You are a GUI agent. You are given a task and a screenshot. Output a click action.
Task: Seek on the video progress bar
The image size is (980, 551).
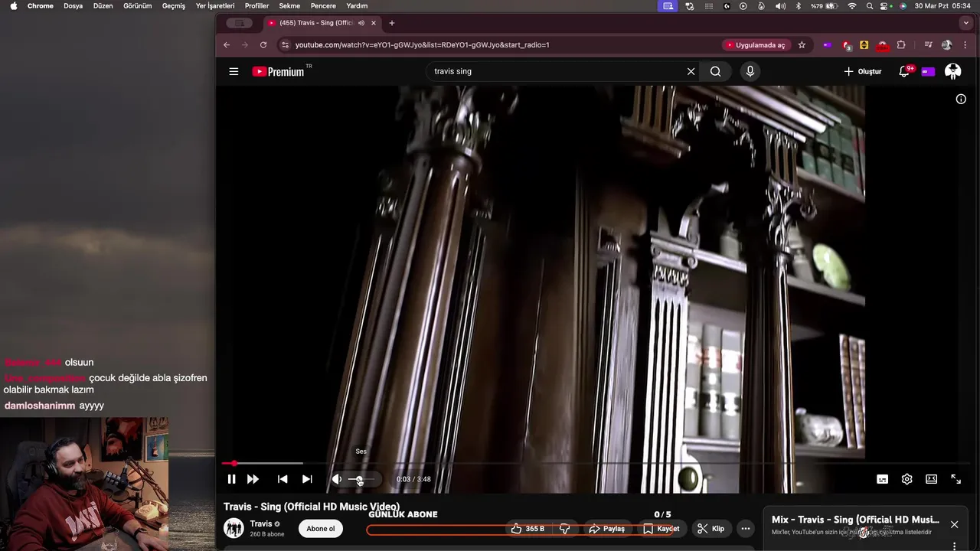pyautogui.click(x=597, y=463)
